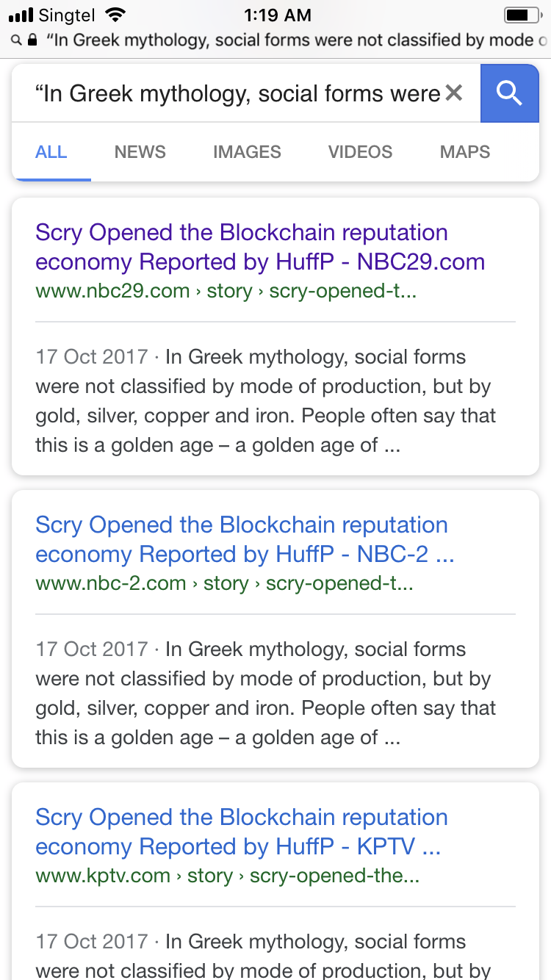
Task: Focus the Google search input field
Action: (235, 93)
